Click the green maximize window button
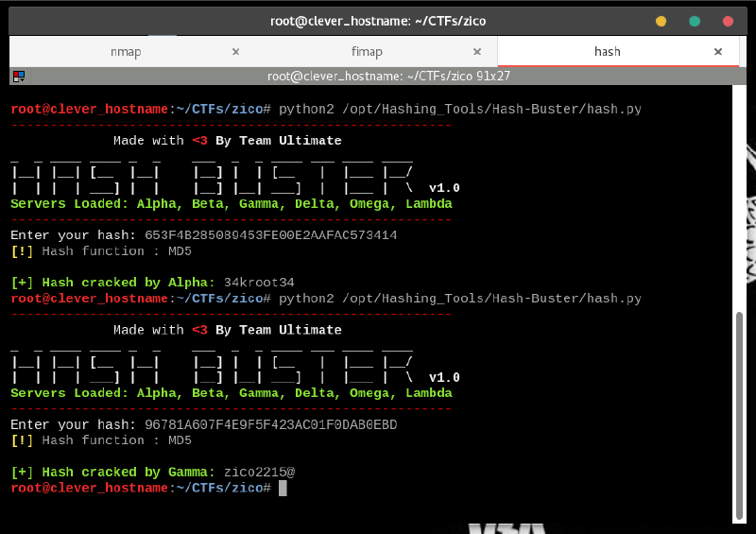Viewport: 756px width, 534px height. [x=695, y=21]
